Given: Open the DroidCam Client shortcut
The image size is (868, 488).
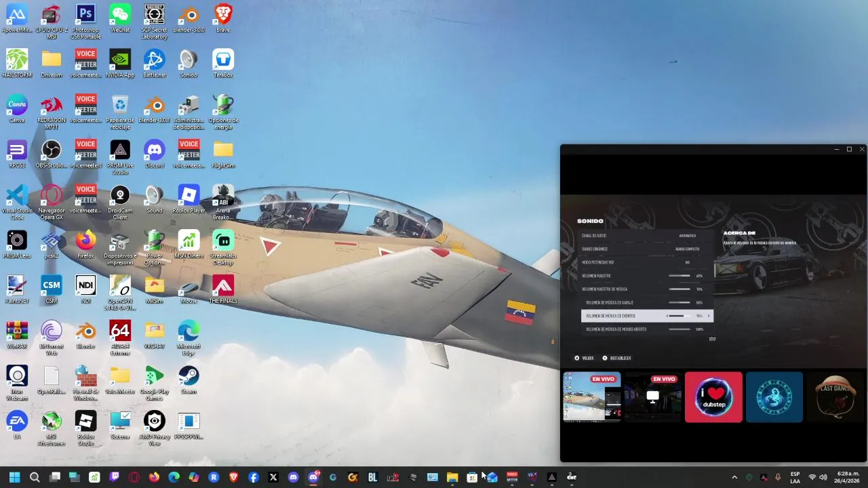Looking at the screenshot, I should click(x=120, y=203).
